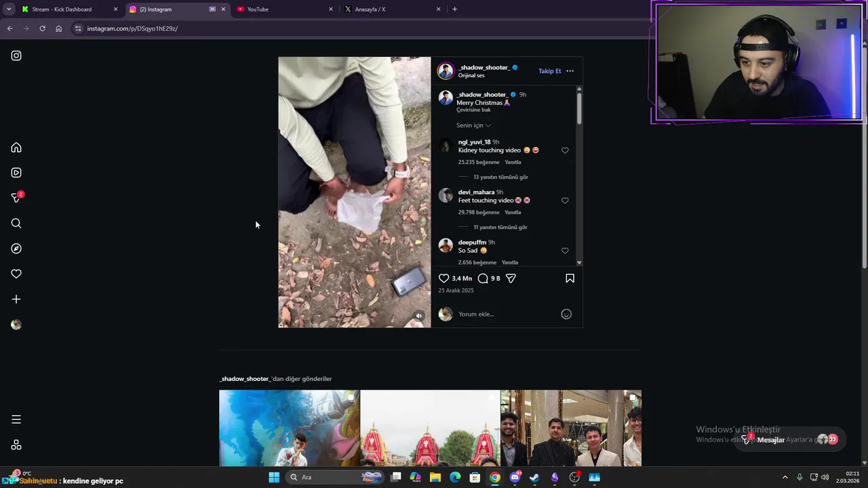
Task: Reply to devi_mahara's comment via Yanıtla
Action: [x=513, y=212]
